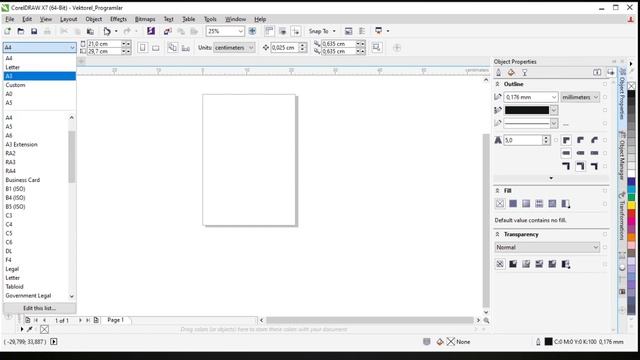This screenshot has width=640, height=360.
Task: Select the No fill option
Action: pyautogui.click(x=500, y=204)
